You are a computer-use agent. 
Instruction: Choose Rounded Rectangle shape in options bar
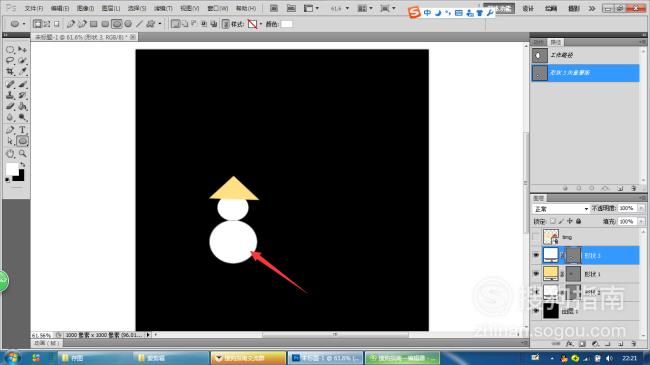(x=105, y=24)
